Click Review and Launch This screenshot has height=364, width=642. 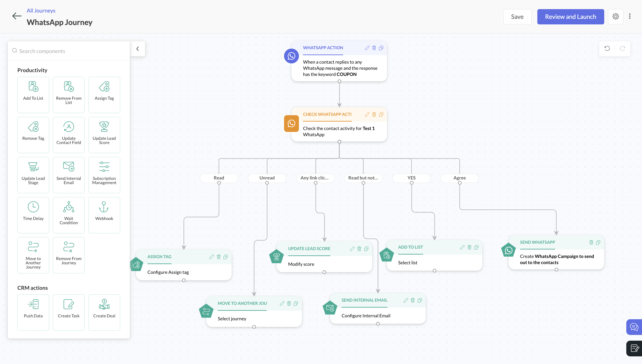point(570,17)
